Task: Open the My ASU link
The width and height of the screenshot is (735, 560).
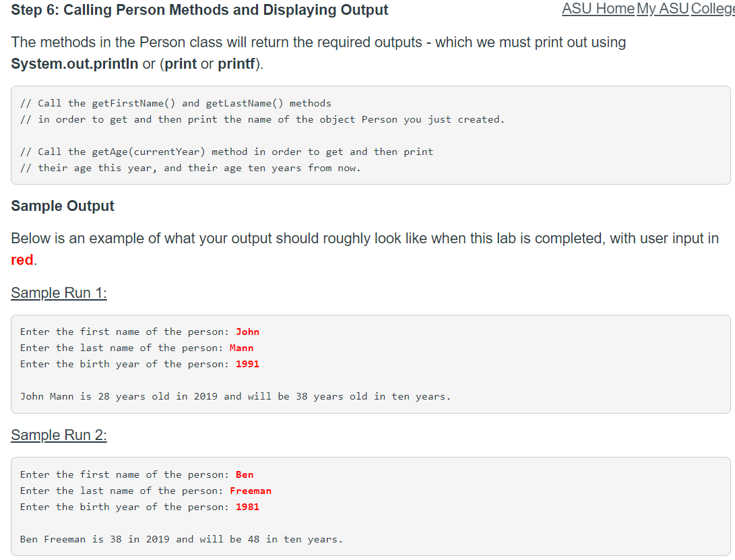Action: (x=662, y=9)
